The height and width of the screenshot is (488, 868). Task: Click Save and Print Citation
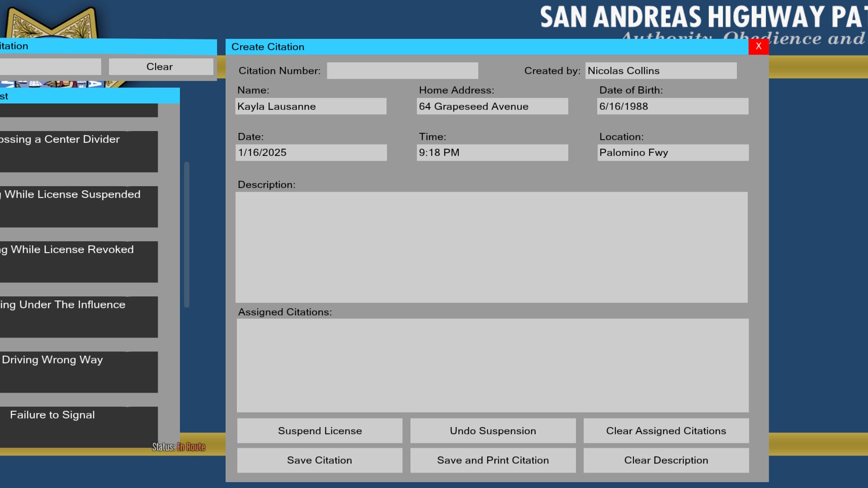click(493, 460)
